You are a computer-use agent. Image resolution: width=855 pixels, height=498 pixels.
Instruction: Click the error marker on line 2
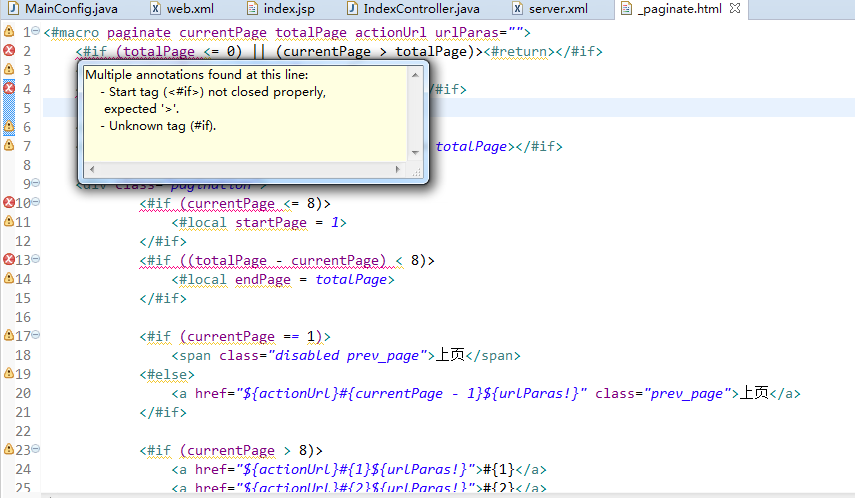tap(9, 51)
